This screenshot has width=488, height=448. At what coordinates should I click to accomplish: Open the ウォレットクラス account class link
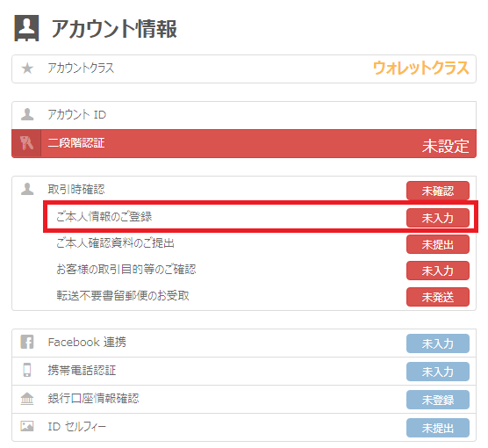point(420,69)
